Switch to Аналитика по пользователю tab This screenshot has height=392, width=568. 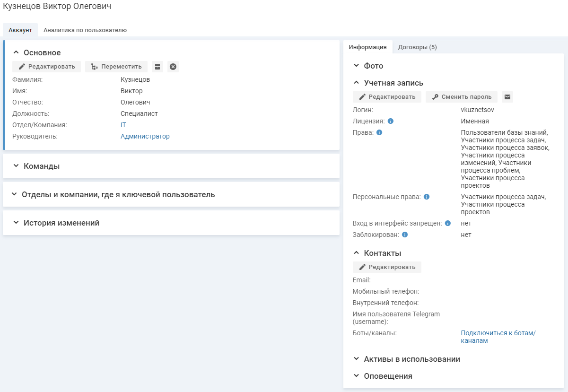point(85,30)
